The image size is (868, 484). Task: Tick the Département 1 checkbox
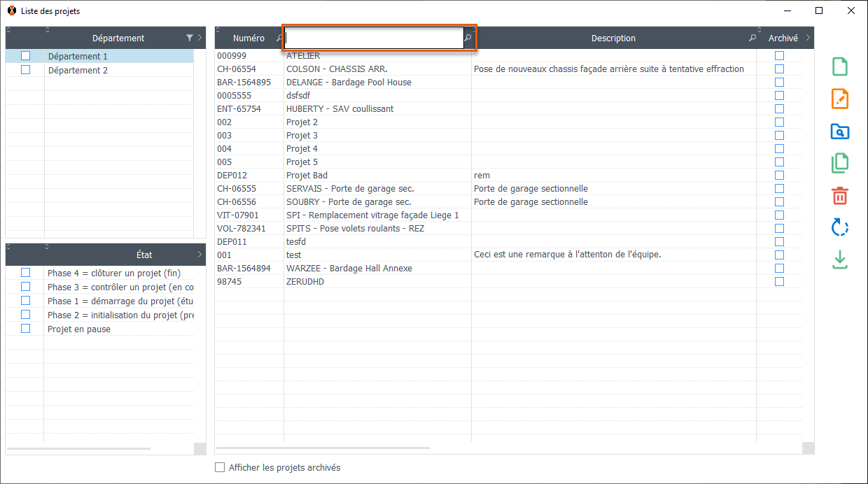click(26, 56)
